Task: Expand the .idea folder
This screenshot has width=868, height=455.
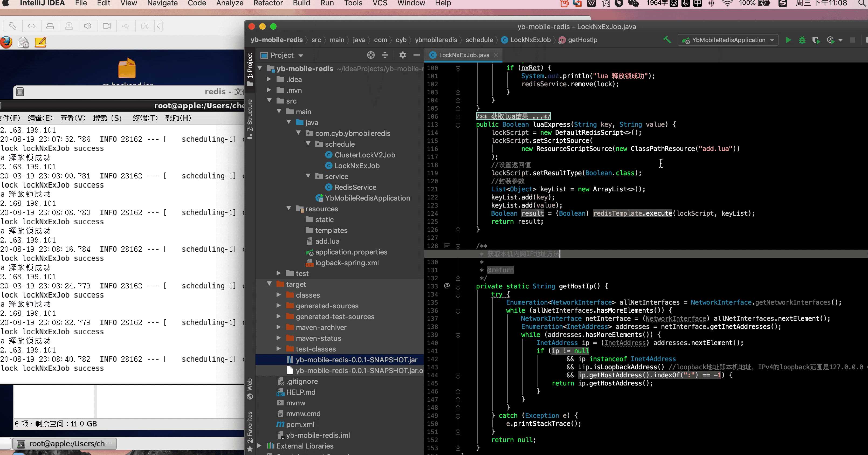Action: [x=269, y=79]
